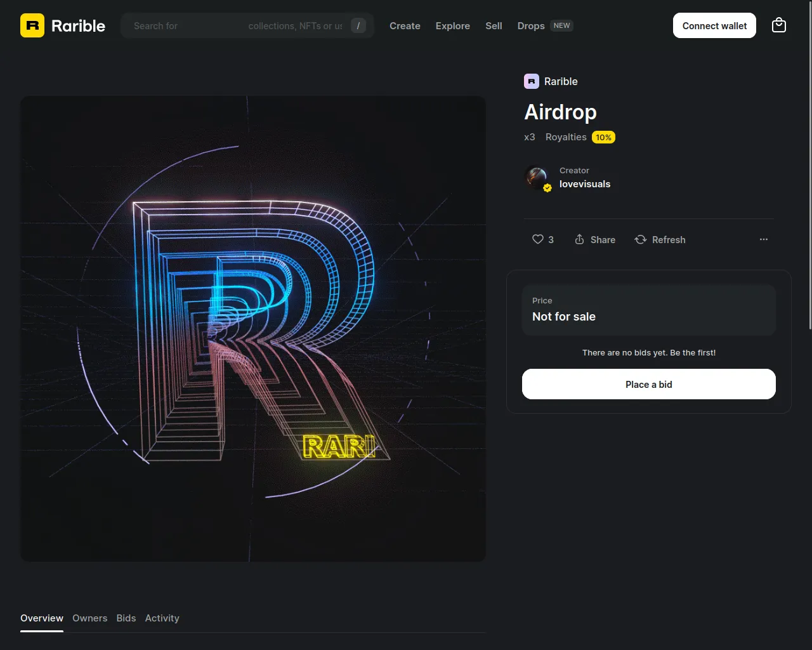Image resolution: width=812 pixels, height=650 pixels.
Task: Focus the search collections input field
Action: coord(247,25)
